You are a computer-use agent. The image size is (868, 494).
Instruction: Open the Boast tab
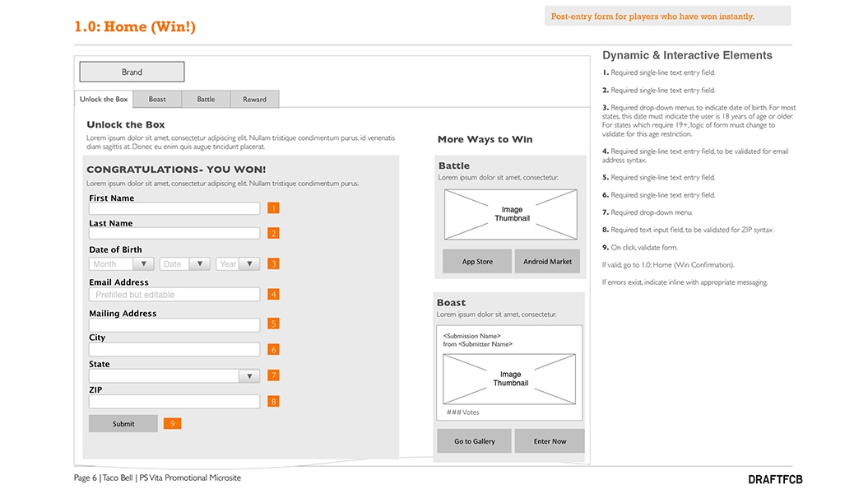click(157, 99)
